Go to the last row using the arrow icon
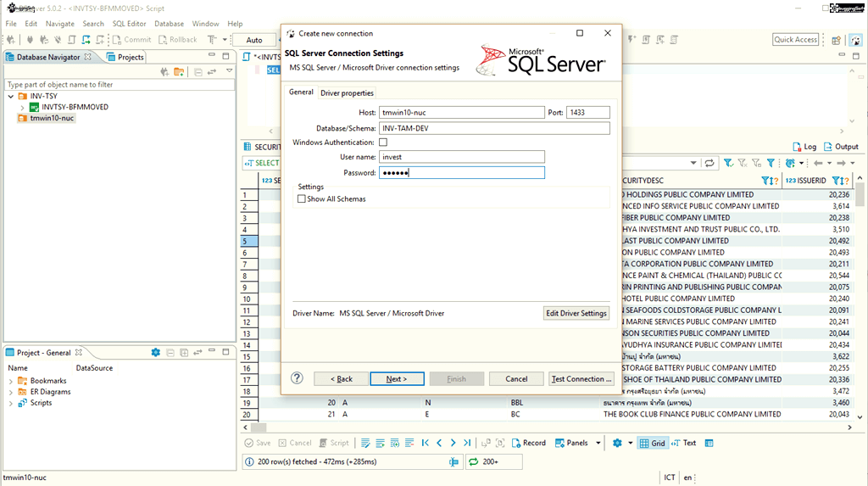868x486 pixels. [467, 443]
